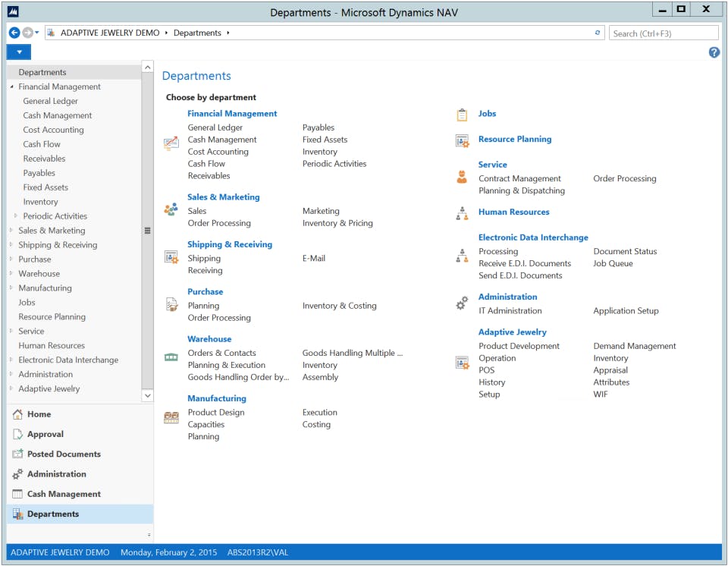Viewport: 728px width, 566px height.
Task: Click the Manufacturing department icon
Action: pos(171,417)
